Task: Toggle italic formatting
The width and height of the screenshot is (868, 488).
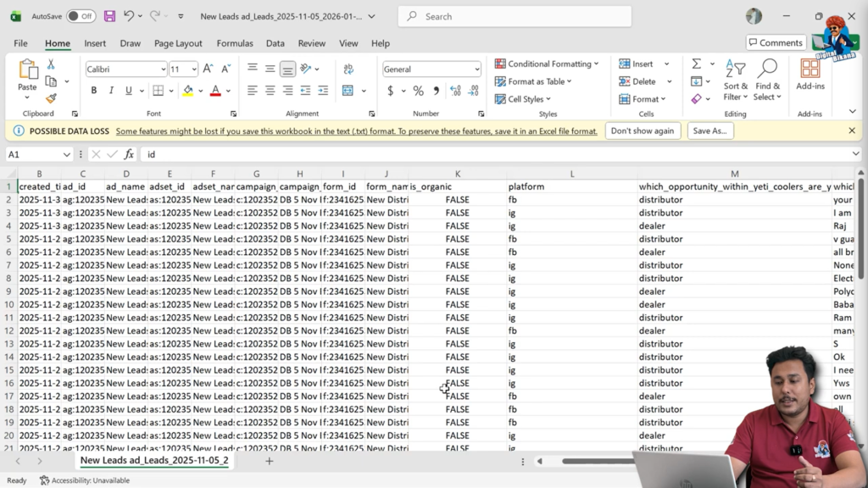Action: [x=111, y=90]
